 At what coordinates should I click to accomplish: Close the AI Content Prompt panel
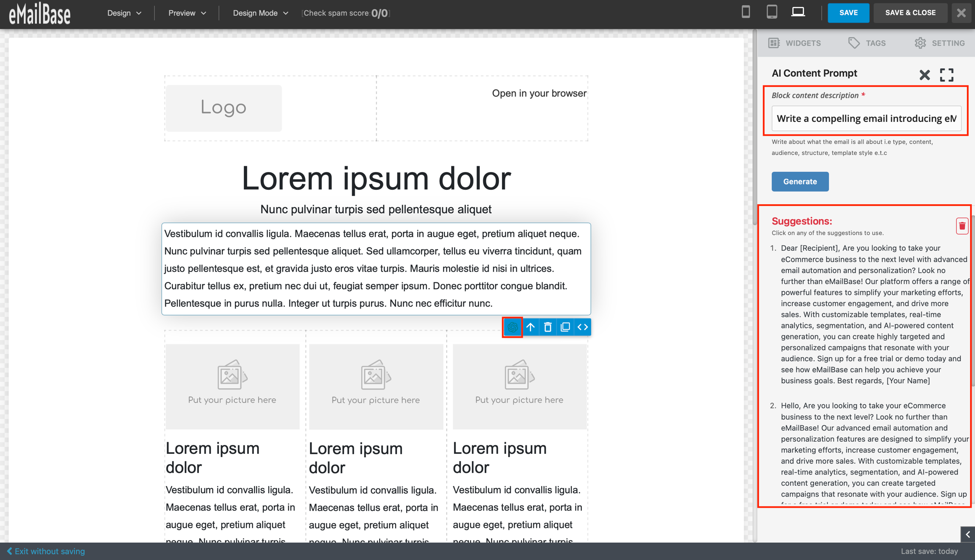pos(925,75)
